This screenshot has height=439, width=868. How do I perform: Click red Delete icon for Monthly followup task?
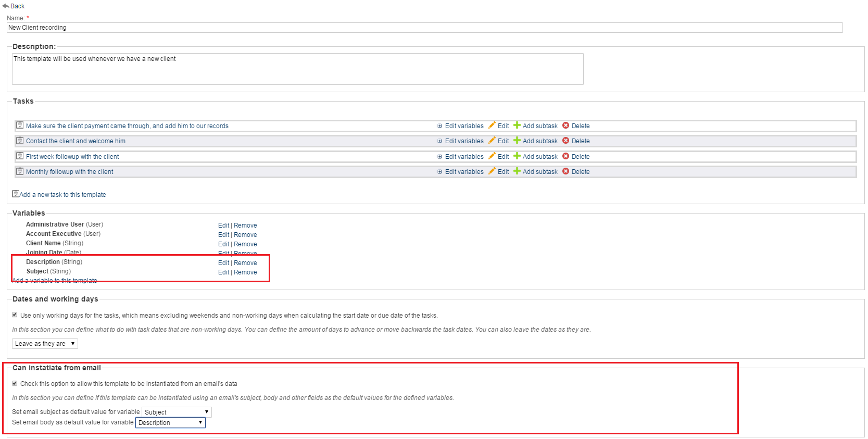click(565, 171)
